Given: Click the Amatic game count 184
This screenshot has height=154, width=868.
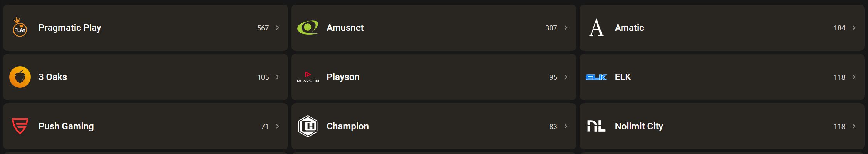Looking at the screenshot, I should 839,28.
